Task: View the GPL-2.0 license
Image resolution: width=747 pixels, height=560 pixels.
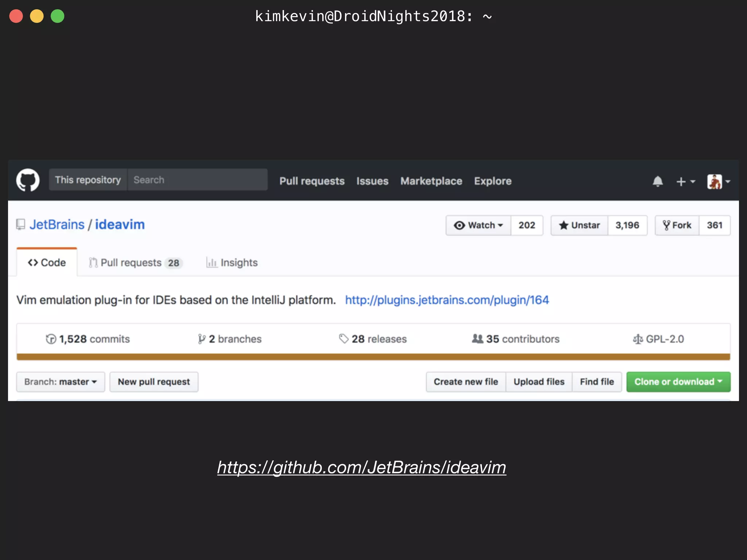Action: 658,339
